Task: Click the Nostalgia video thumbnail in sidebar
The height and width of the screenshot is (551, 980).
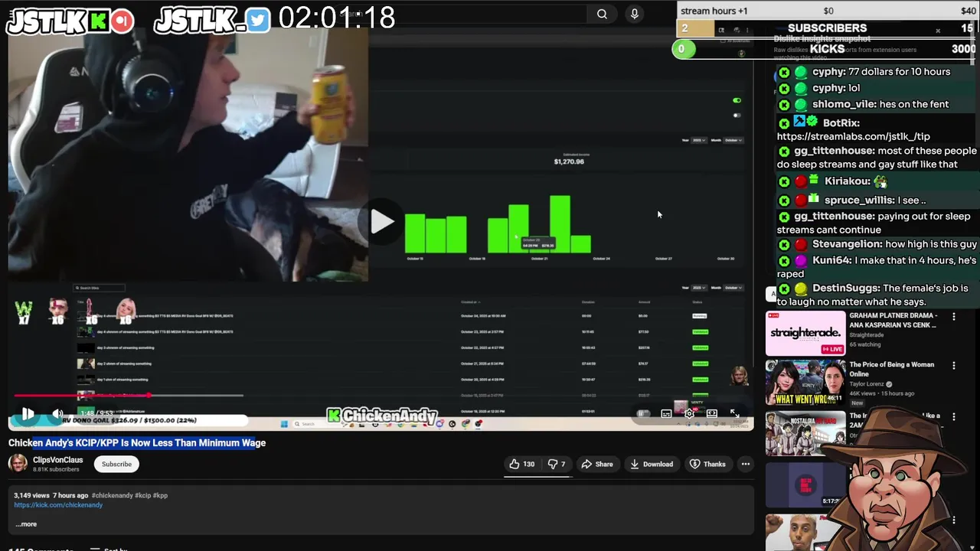Action: point(805,433)
